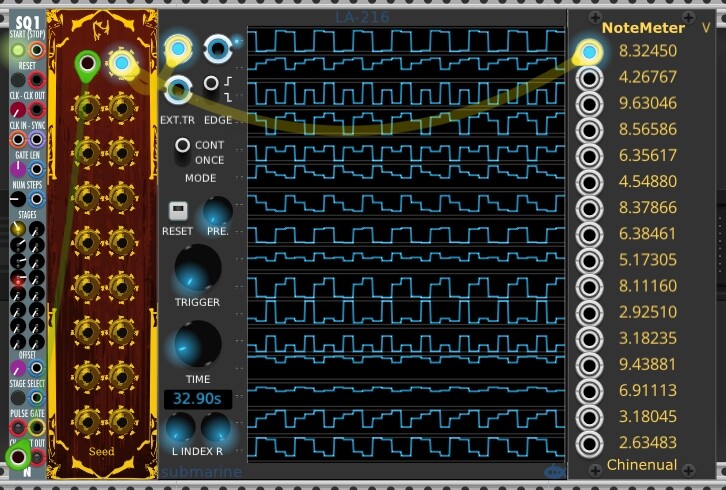Click the cyan port on Seed module

point(121,65)
